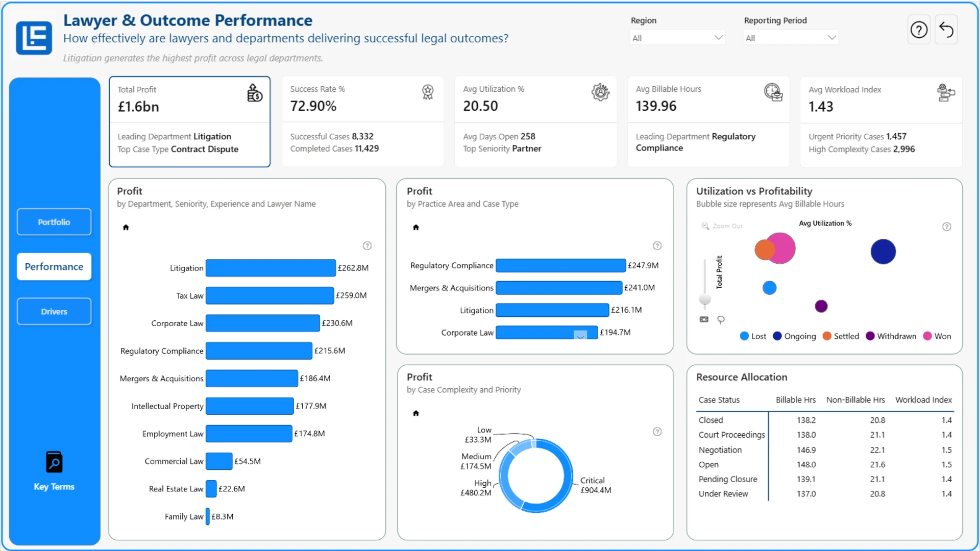Click the home icon in Profit by Practice Area chart

(416, 228)
